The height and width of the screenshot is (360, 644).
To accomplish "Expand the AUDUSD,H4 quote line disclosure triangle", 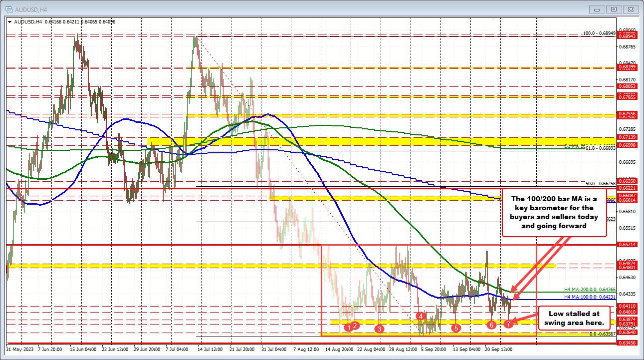I will (9, 22).
